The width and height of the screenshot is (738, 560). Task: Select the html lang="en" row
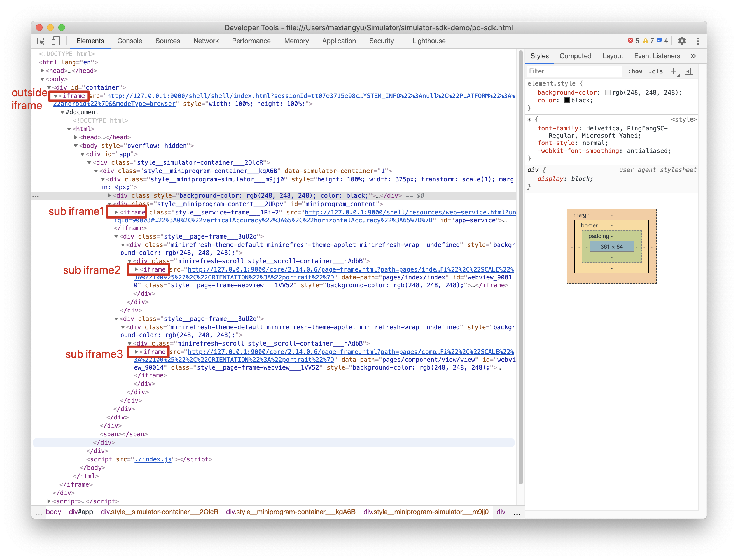click(68, 62)
